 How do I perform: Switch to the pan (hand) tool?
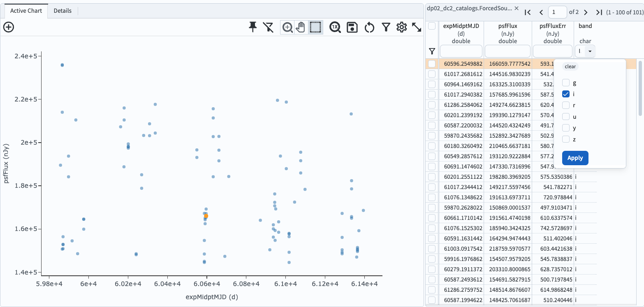pyautogui.click(x=301, y=27)
